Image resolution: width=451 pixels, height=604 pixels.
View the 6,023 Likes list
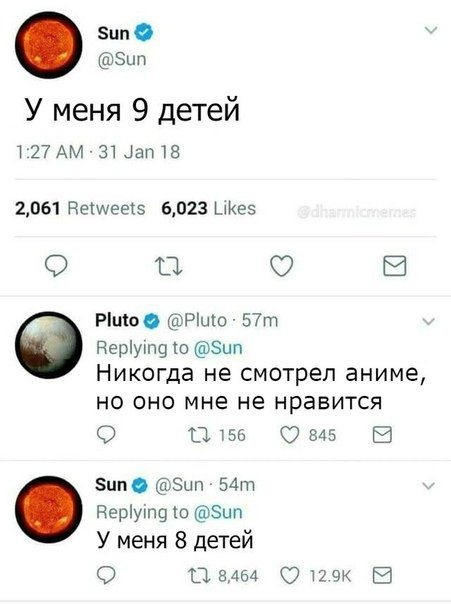point(208,208)
